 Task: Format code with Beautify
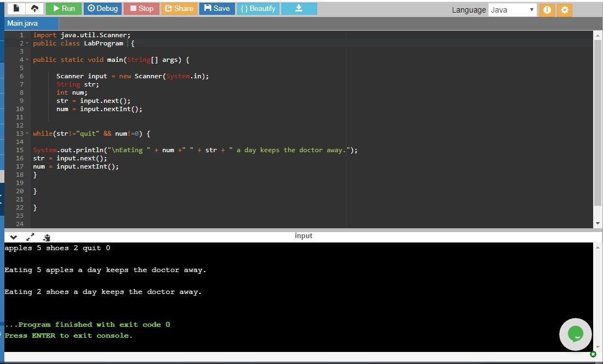(x=258, y=9)
